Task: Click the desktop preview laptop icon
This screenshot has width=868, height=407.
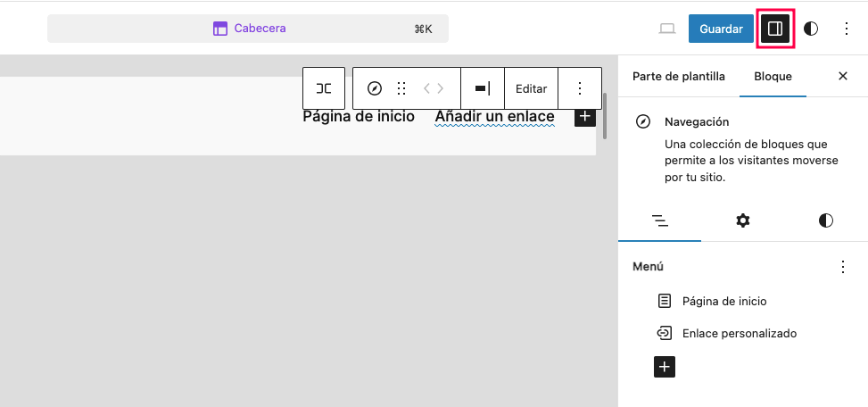Action: pyautogui.click(x=667, y=29)
